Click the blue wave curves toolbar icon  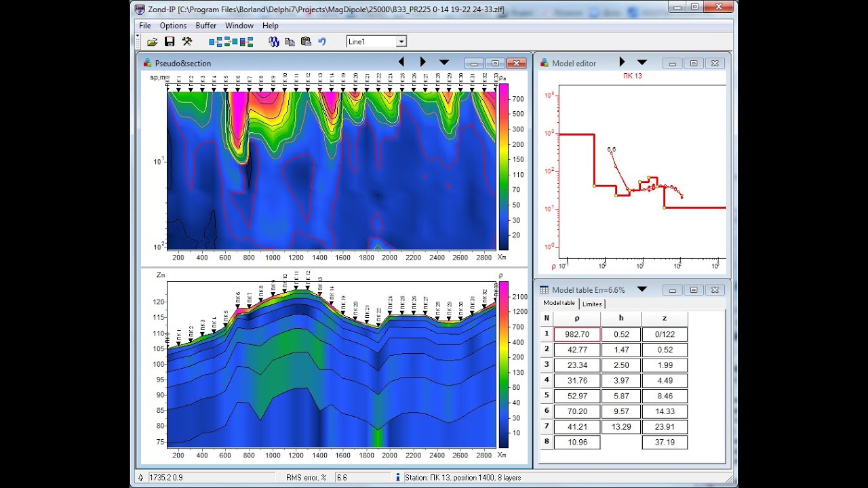pos(274,41)
